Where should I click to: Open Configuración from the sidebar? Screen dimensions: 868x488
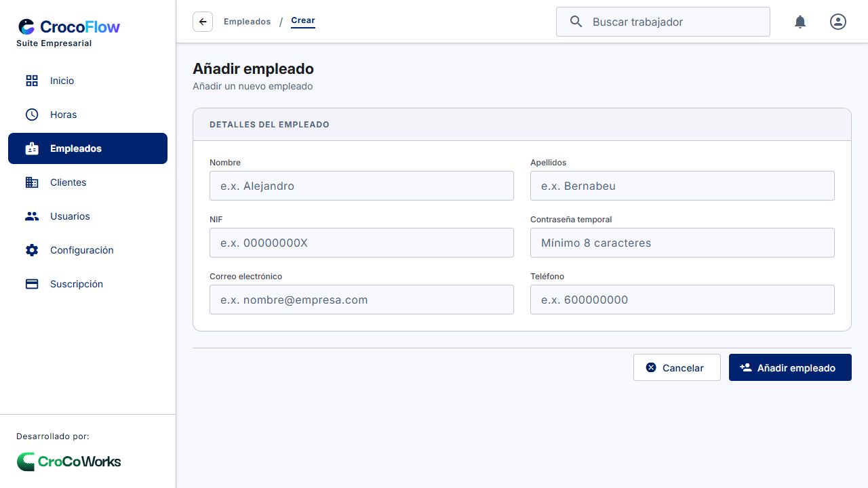click(87, 250)
